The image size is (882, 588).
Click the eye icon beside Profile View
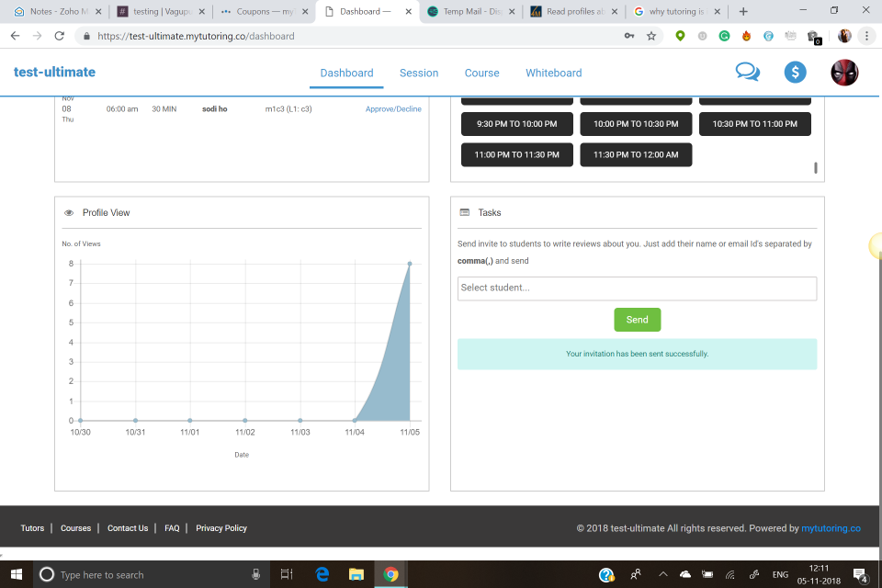(x=68, y=212)
